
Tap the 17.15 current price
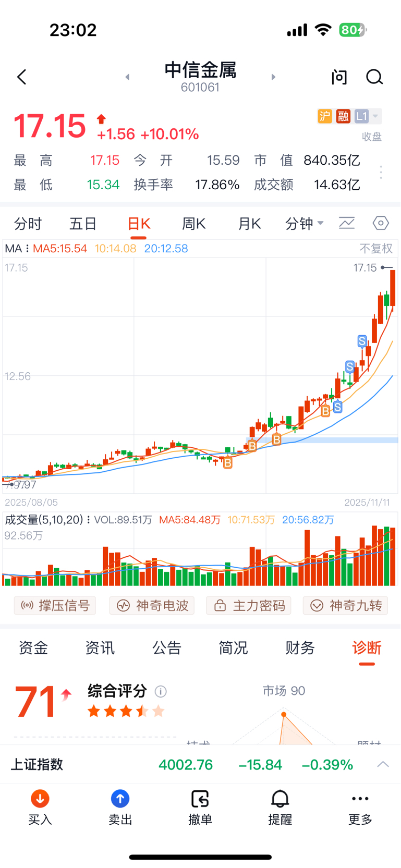point(50,126)
